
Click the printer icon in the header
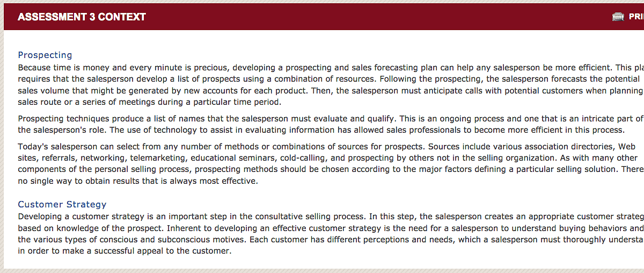618,17
